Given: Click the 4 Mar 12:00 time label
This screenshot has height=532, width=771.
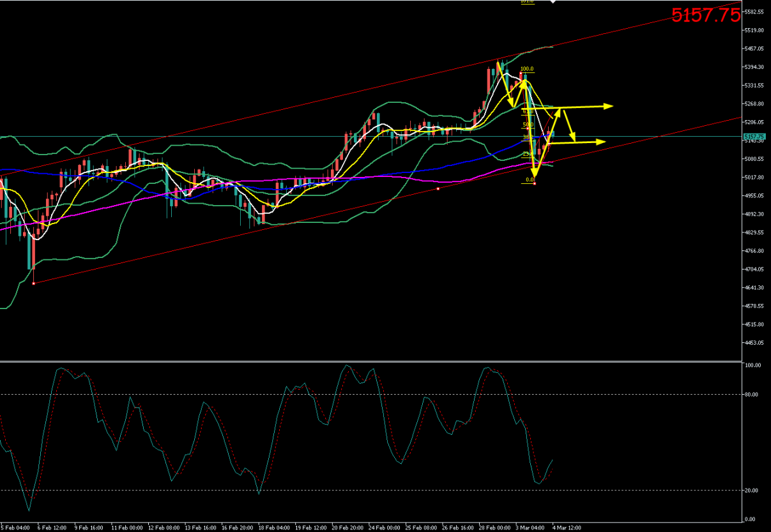Looking at the screenshot, I should point(567,528).
